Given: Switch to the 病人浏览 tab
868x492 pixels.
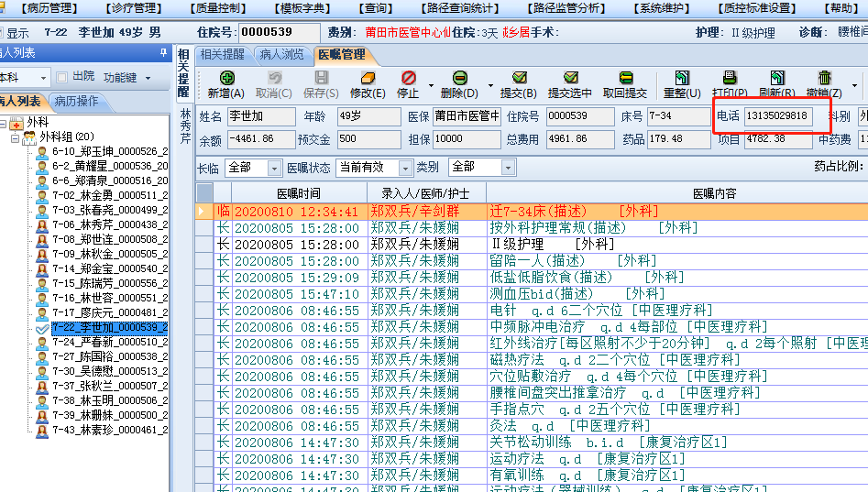Looking at the screenshot, I should pyautogui.click(x=281, y=54).
